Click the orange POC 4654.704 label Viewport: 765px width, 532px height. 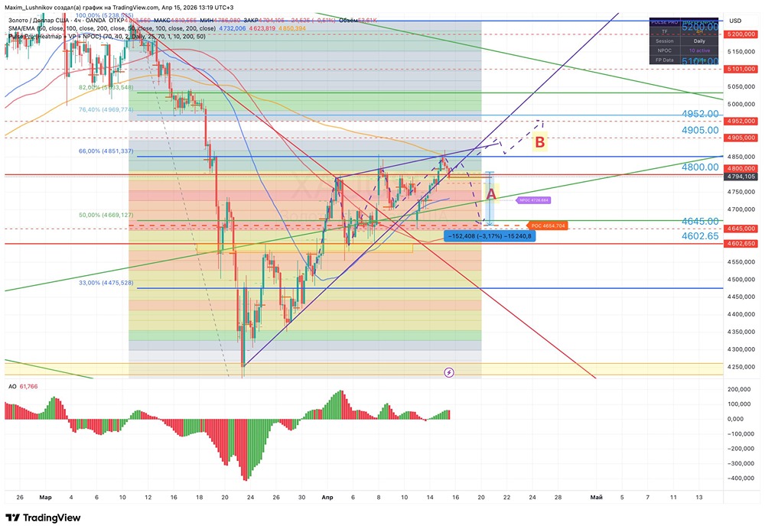[548, 225]
